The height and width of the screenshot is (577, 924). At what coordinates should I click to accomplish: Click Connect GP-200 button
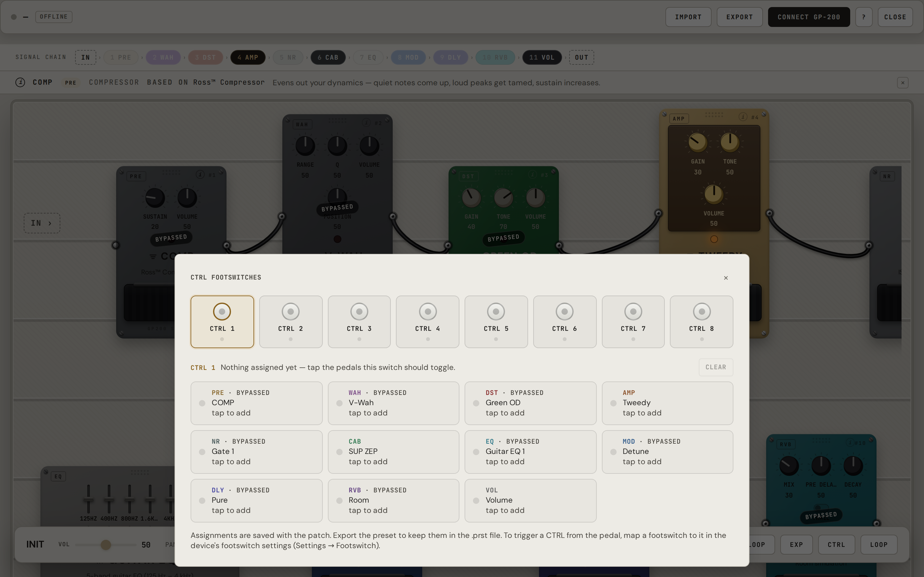[809, 17]
